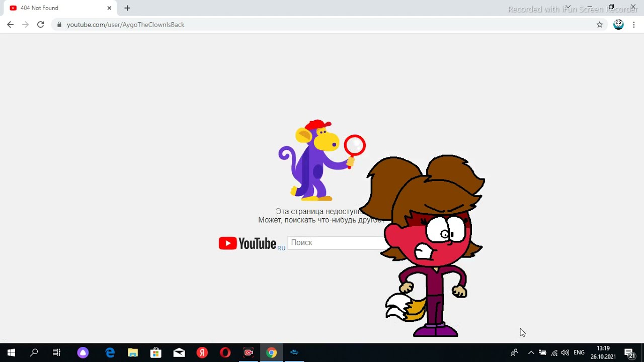Image resolution: width=644 pixels, height=362 pixels.
Task: Click 'Может, поискать что-нибудь другое' text
Action: point(321,220)
